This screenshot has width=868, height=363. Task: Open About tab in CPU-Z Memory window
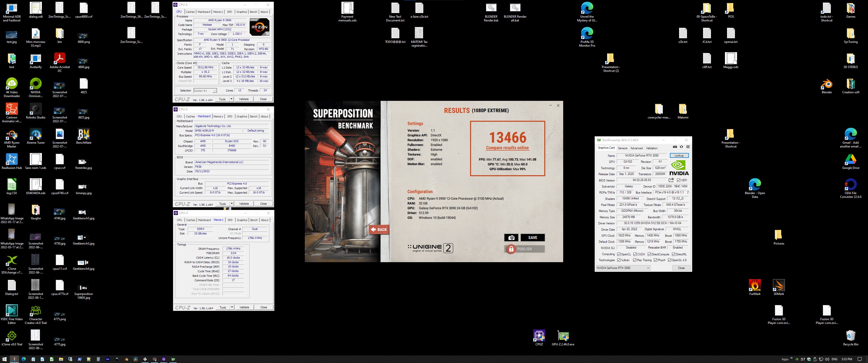265,220
